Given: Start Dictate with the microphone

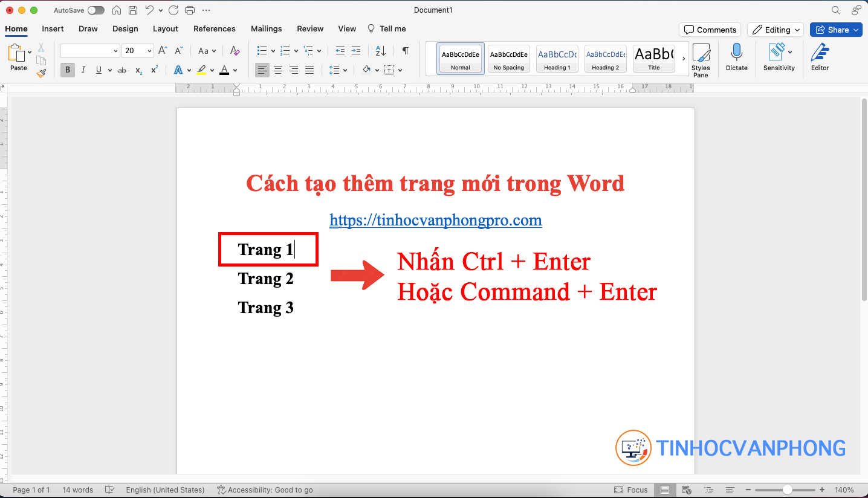Looking at the screenshot, I should pyautogui.click(x=737, y=57).
